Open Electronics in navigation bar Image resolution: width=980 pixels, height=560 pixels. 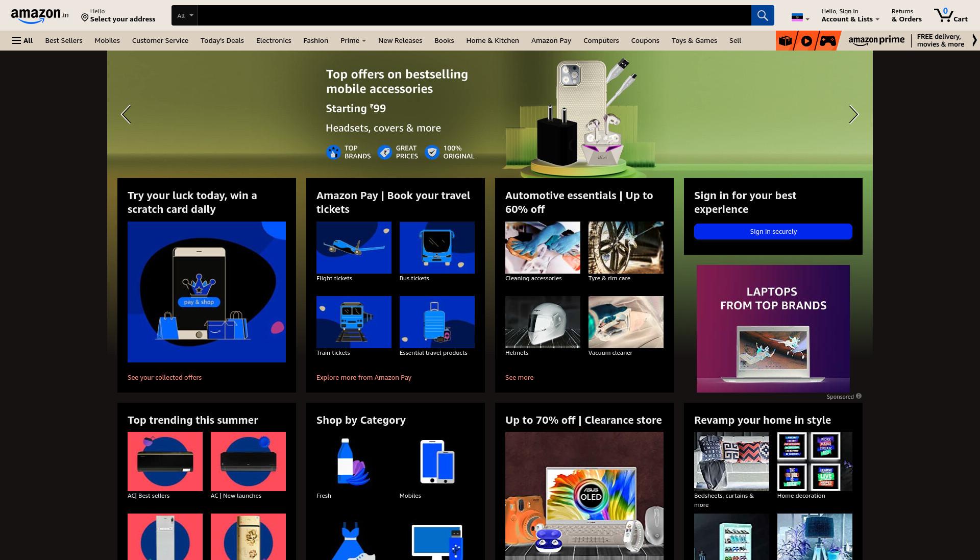[274, 40]
